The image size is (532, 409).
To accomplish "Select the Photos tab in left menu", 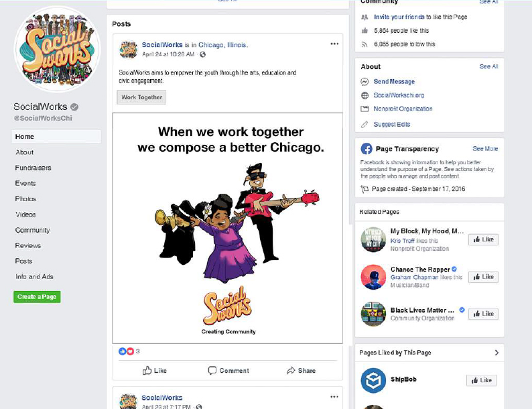I will [26, 199].
